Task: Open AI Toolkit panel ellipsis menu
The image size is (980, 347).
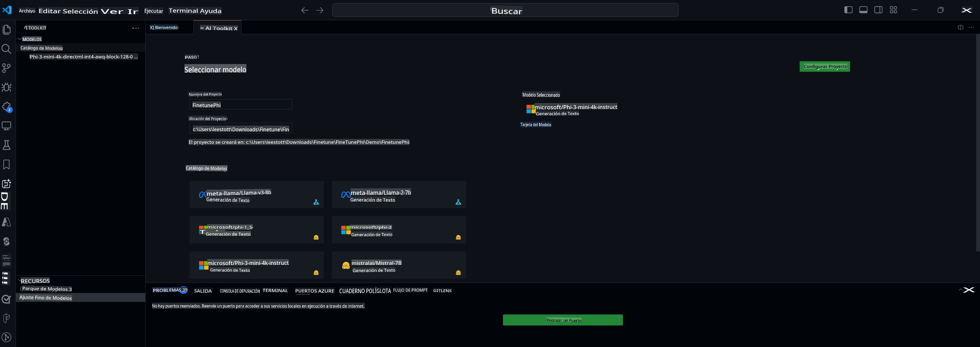Action: pos(136,28)
